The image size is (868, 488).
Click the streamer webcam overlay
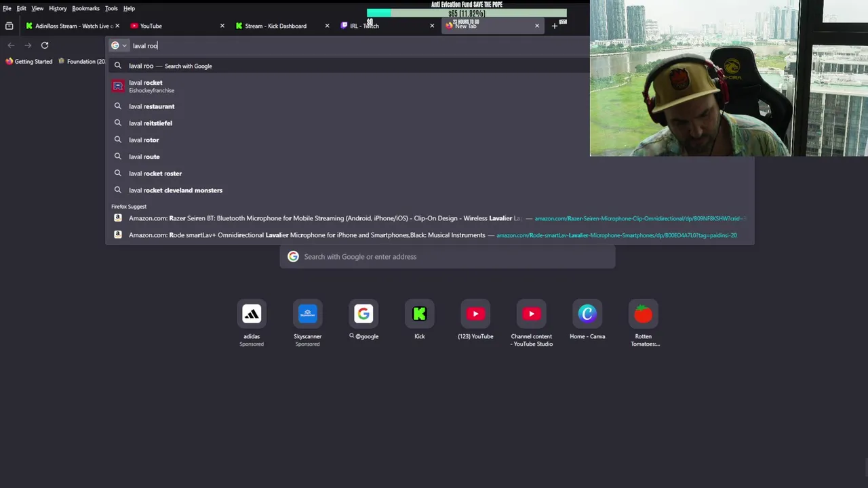729,78
